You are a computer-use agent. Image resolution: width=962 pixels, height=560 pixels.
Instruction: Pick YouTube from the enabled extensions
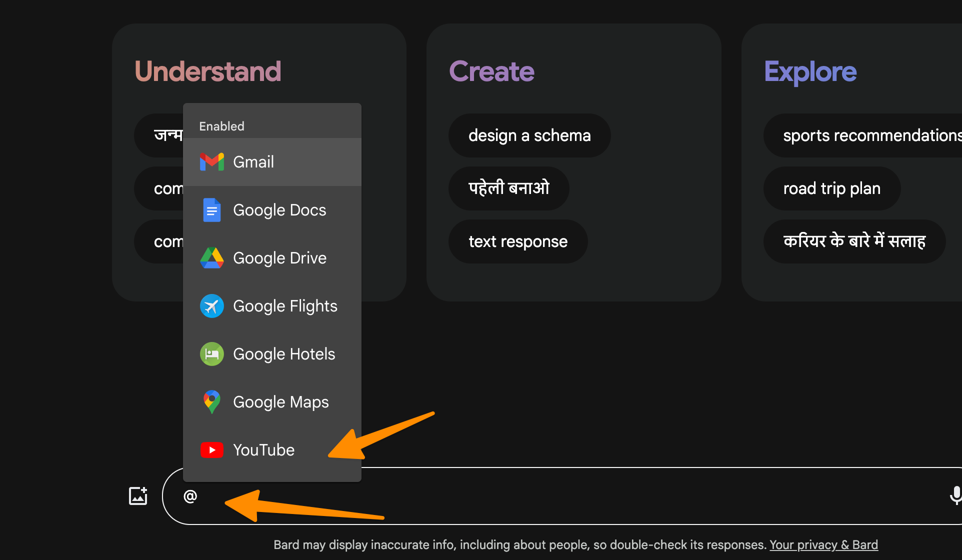tap(264, 450)
